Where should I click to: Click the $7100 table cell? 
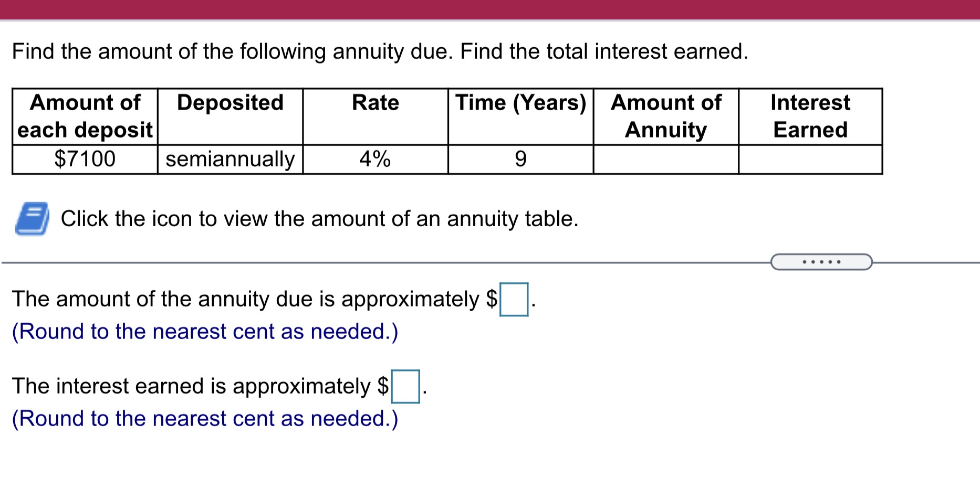(84, 158)
